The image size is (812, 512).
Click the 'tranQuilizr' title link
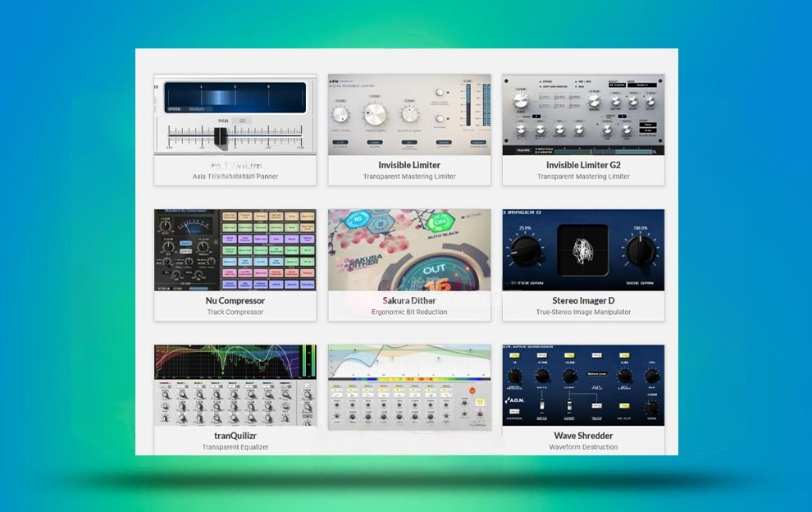tap(235, 436)
